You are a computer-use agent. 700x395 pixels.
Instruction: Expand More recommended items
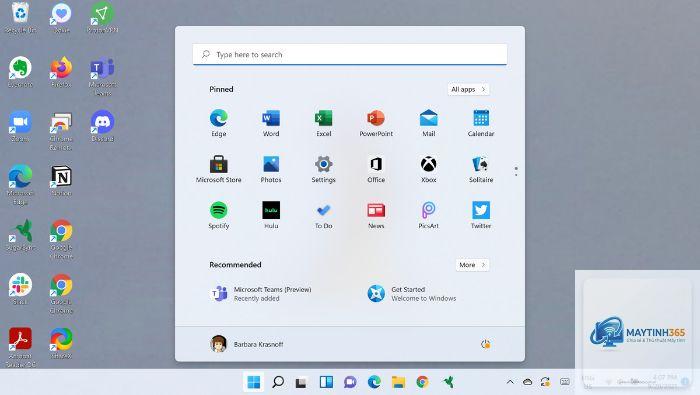[x=472, y=265]
